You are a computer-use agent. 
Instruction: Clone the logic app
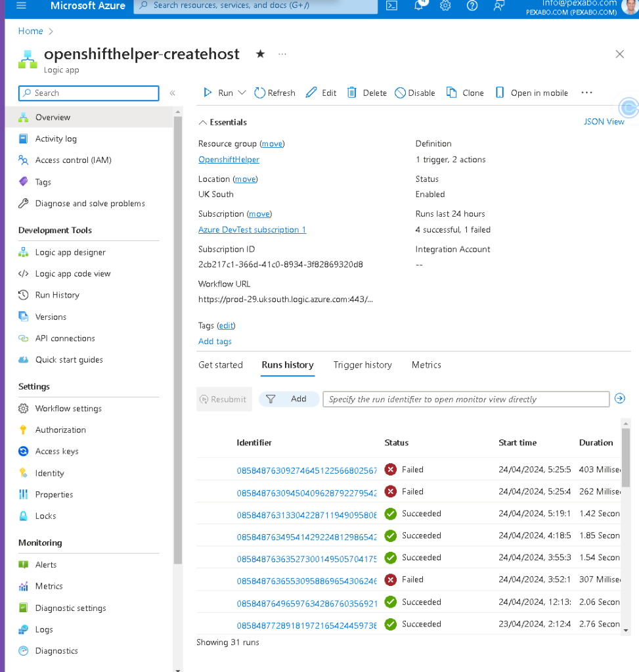point(465,93)
